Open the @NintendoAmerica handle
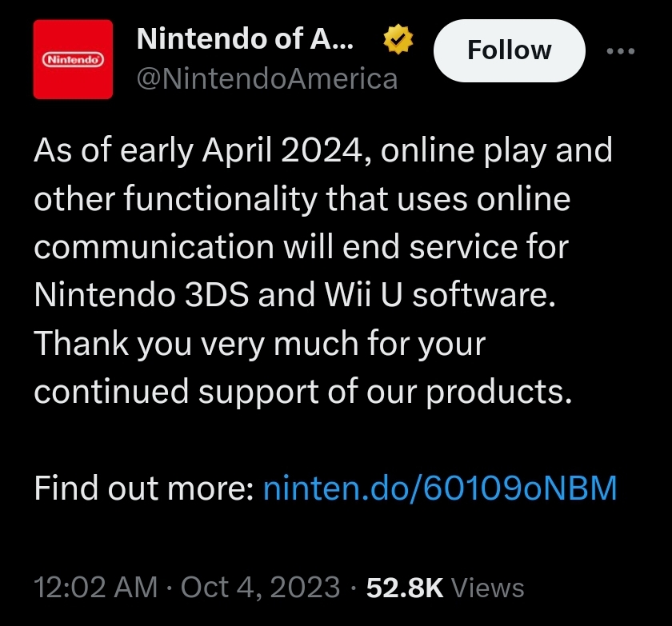Screen dimensions: 672x626 [267, 79]
